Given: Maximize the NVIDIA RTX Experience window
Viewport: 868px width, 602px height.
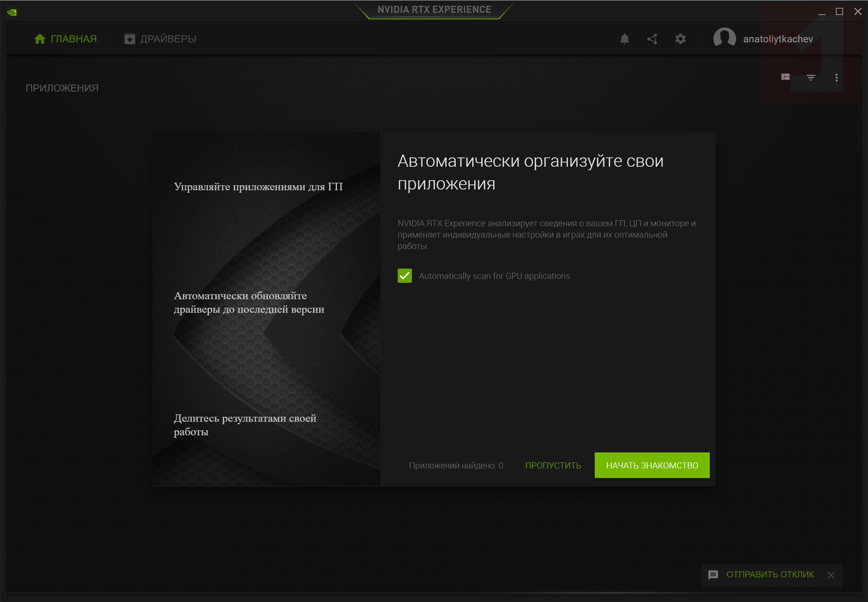Looking at the screenshot, I should (840, 12).
